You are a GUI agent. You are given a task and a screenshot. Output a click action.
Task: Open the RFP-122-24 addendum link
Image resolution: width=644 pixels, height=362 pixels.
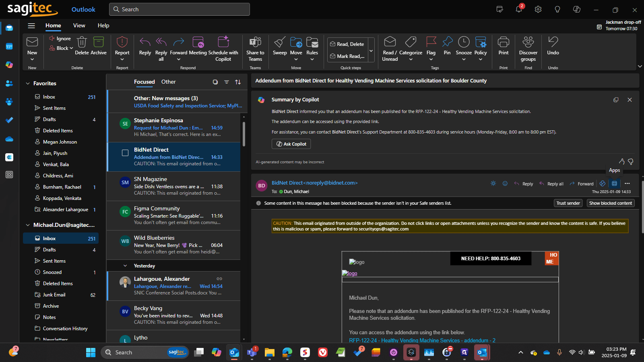click(422, 340)
